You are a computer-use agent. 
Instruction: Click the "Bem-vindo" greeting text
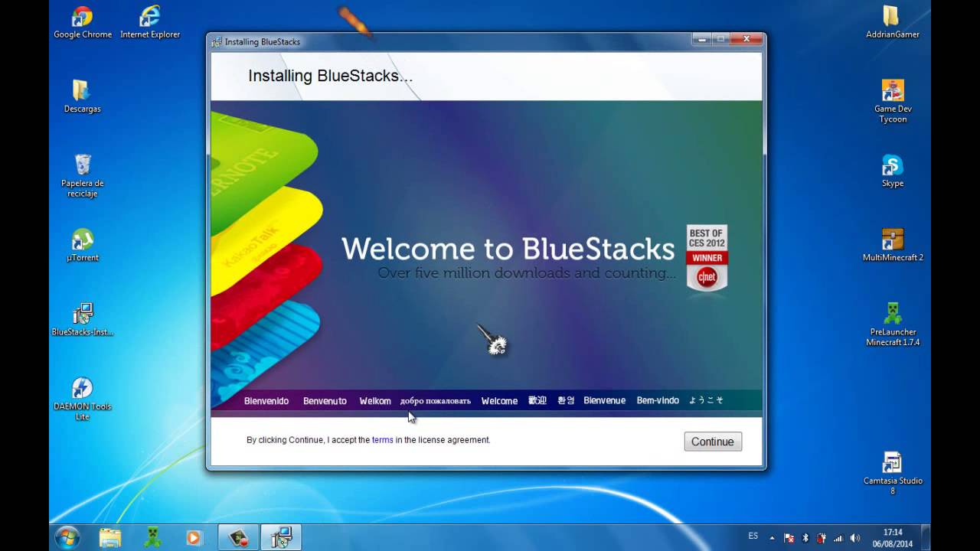[658, 400]
